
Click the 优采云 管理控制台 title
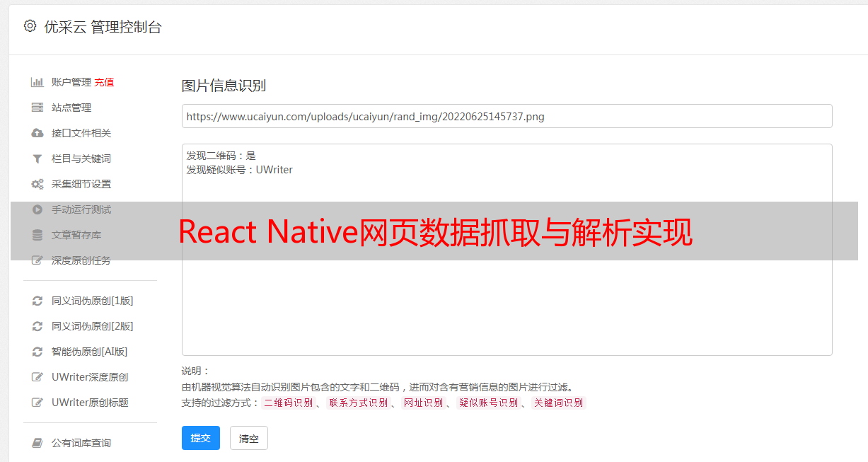tap(103, 27)
